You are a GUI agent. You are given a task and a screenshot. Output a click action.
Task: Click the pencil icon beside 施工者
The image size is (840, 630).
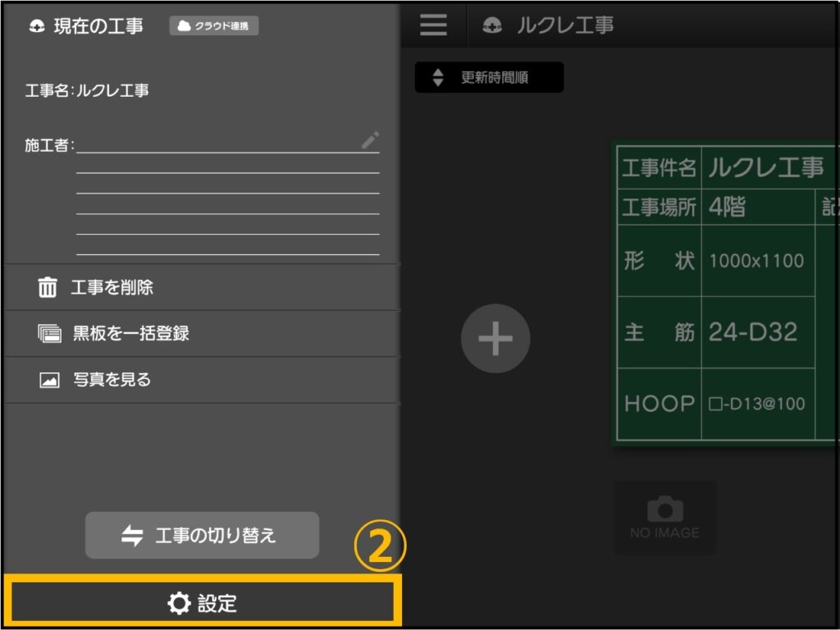click(x=370, y=140)
